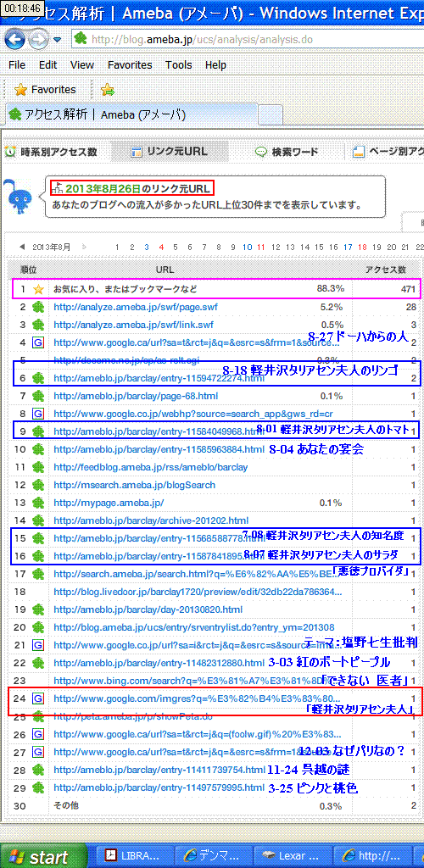The width and height of the screenshot is (424, 868).
Task: Click the Google icon in rank 4 row
Action: (x=38, y=342)
